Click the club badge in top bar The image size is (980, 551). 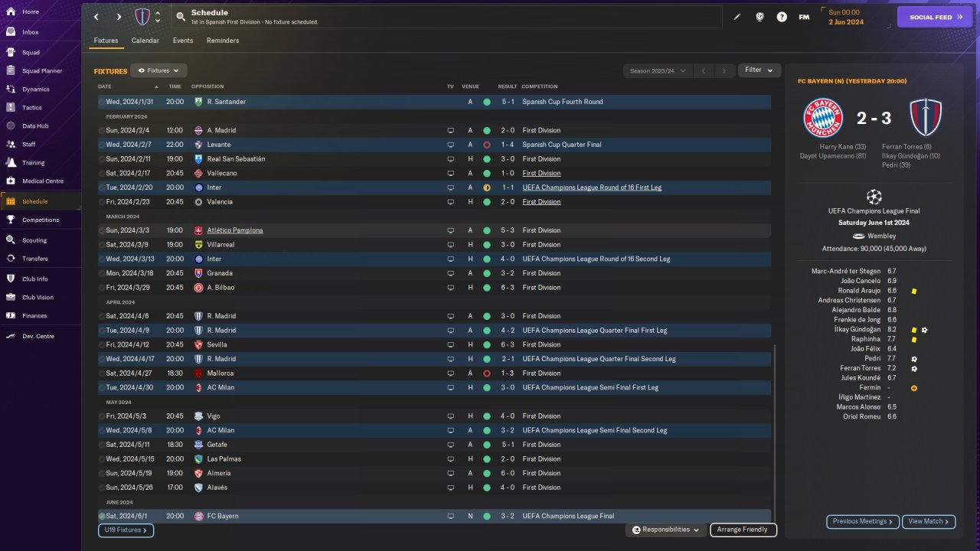click(x=142, y=17)
